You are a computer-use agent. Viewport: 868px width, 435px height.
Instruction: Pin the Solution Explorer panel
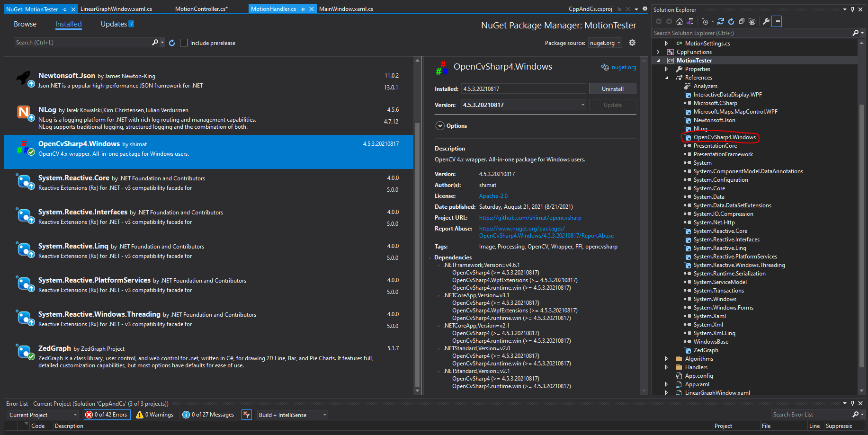pyautogui.click(x=852, y=9)
